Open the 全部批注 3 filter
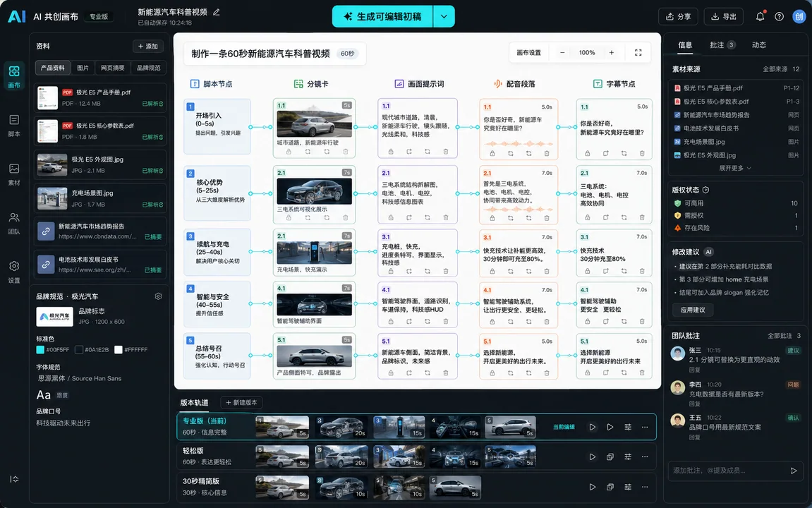Screen dimensions: 812x508 [784, 336]
